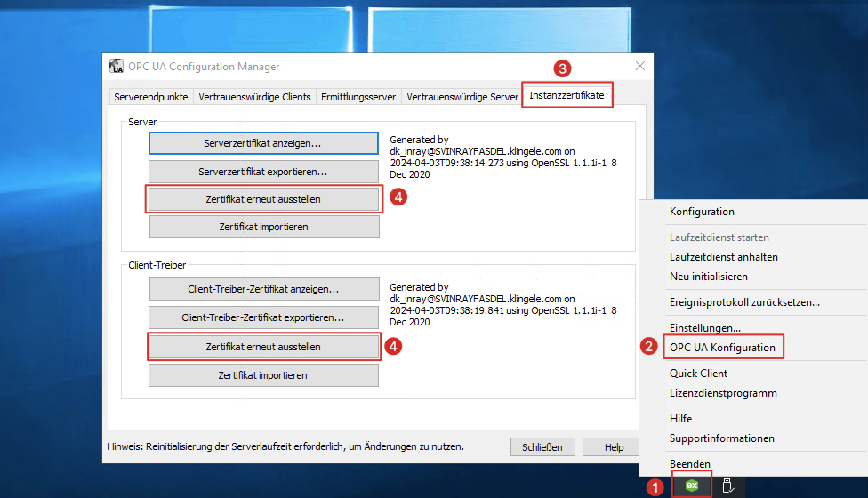Click the green EX system tray icon
Screen dimensions: 868x498
point(691,486)
